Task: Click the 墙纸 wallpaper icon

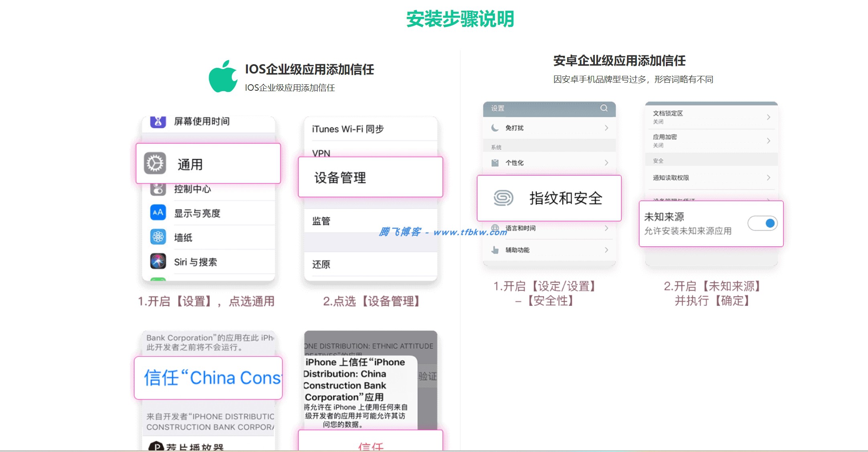Action: point(158,237)
